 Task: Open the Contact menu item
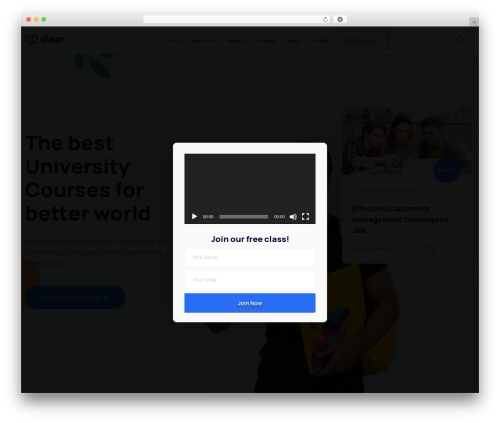[x=319, y=41]
